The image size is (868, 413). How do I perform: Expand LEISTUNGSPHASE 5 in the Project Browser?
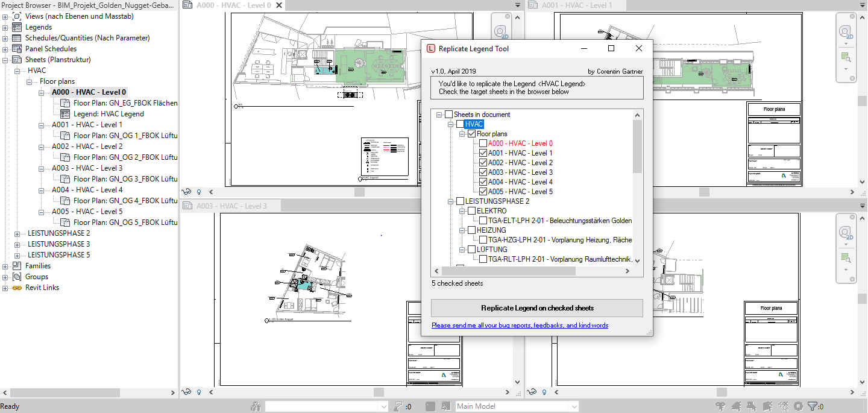(16, 254)
